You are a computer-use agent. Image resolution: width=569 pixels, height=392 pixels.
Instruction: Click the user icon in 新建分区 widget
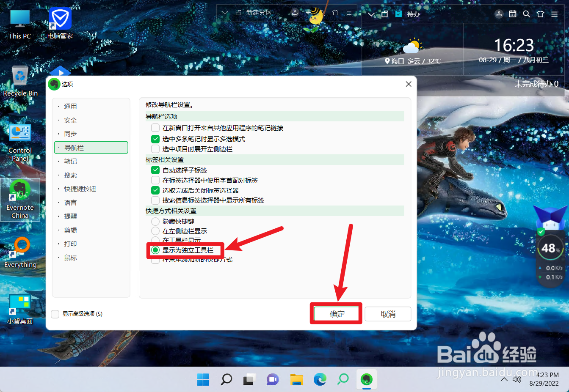(295, 13)
